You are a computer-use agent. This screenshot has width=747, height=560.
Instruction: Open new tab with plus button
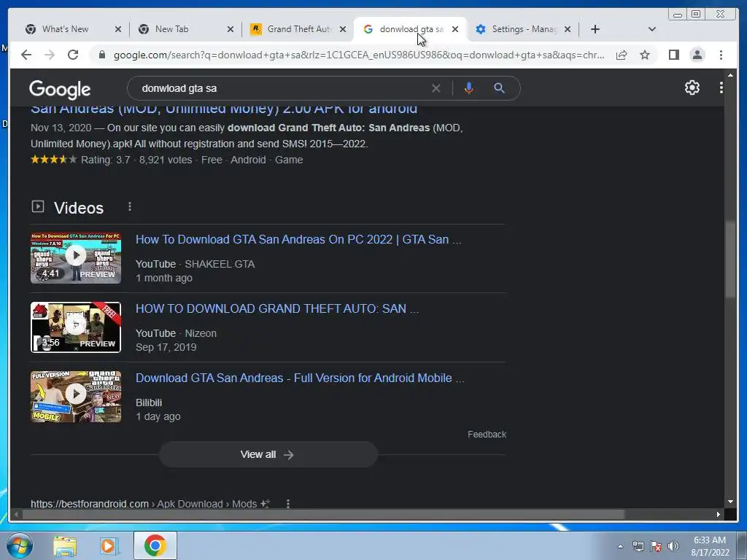(595, 29)
